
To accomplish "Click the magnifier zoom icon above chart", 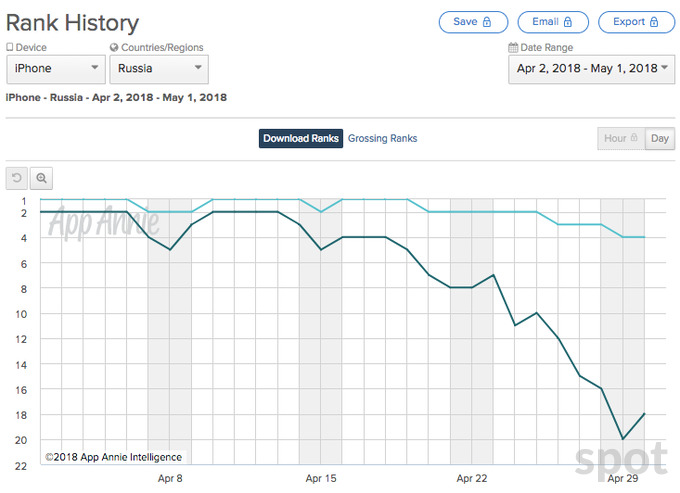I will point(42,178).
